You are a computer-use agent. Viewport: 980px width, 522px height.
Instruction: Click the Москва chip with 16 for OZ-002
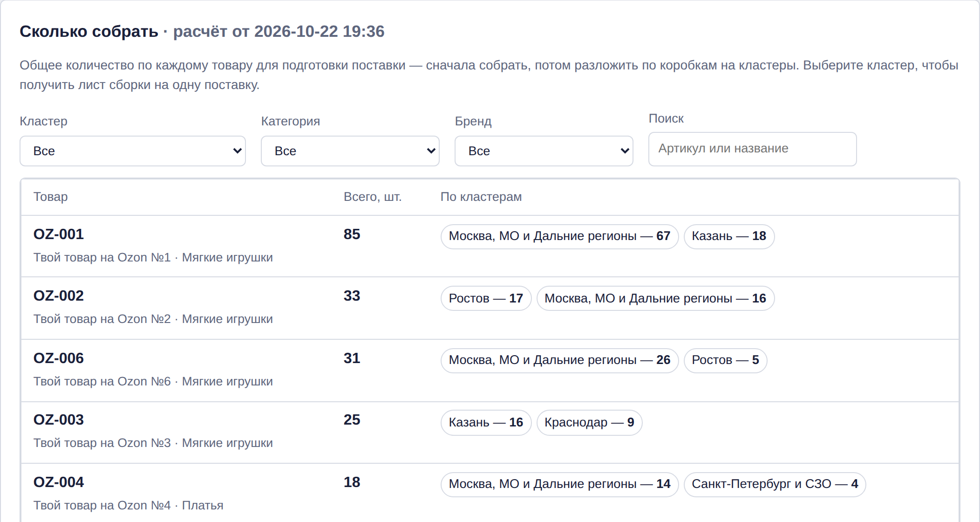[655, 298]
